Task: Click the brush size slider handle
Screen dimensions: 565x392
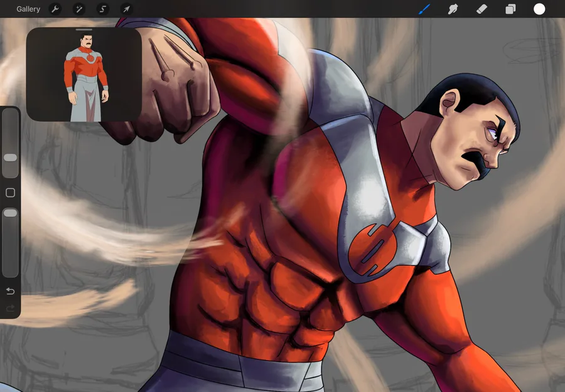Action: [x=10, y=157]
